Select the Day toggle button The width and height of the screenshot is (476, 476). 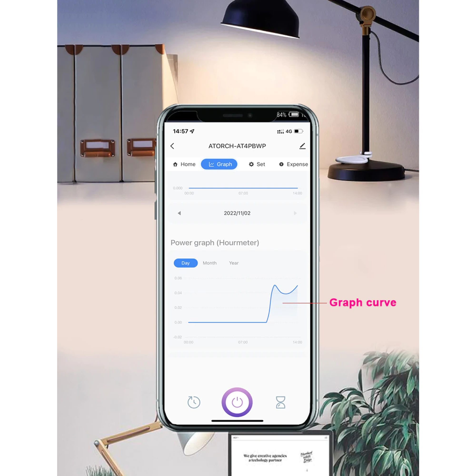pos(185,263)
